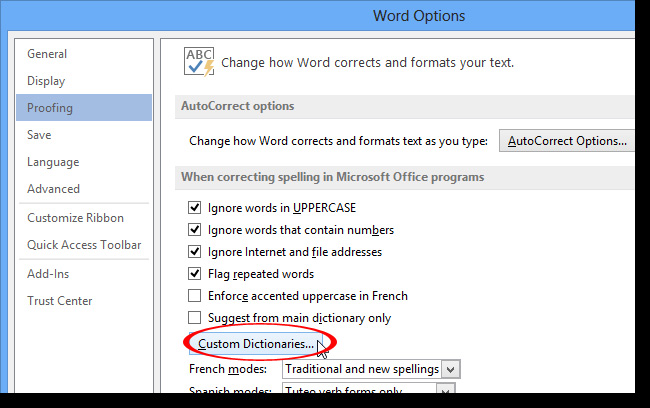Enable Enforce accented uppercase in French
The height and width of the screenshot is (408, 650).
pos(195,296)
